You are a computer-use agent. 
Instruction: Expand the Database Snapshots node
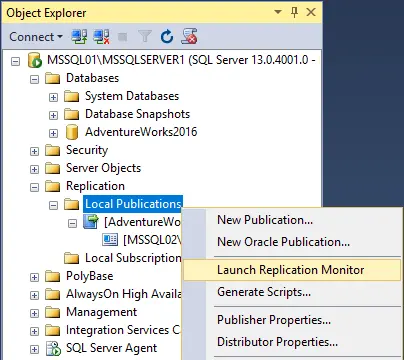click(53, 115)
